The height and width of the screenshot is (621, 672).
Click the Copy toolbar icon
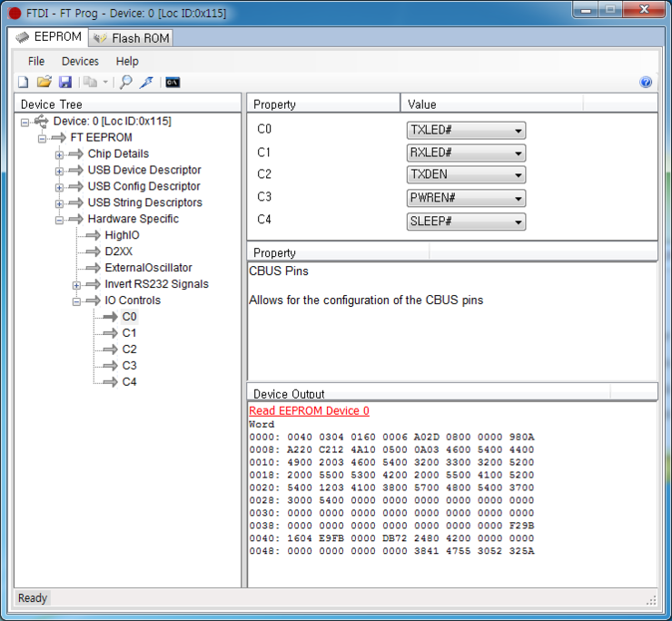click(90, 82)
